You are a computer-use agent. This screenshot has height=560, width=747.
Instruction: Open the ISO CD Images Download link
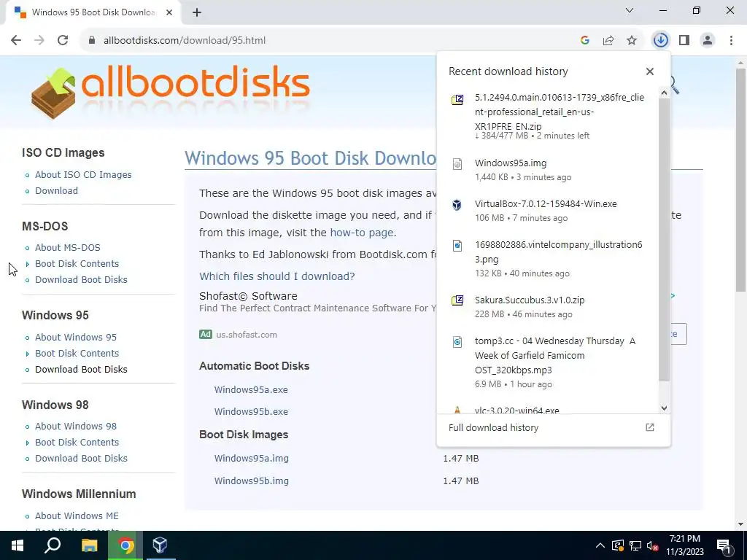point(56,190)
